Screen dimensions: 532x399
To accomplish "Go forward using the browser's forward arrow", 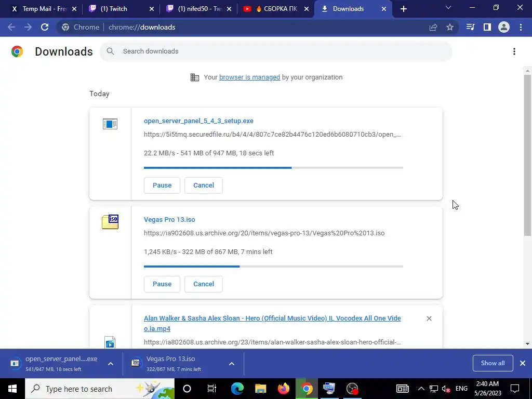I will pos(28,27).
